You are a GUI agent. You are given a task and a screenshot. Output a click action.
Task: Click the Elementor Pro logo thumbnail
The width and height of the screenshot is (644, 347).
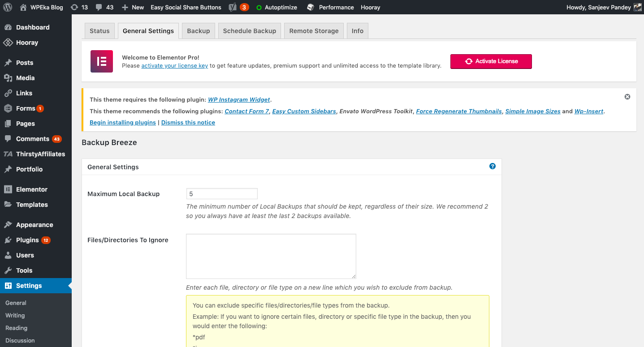(102, 61)
